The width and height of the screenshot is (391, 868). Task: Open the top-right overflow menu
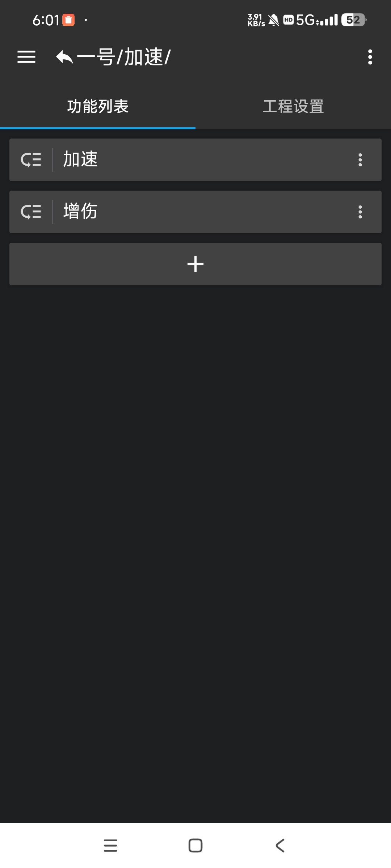tap(370, 57)
